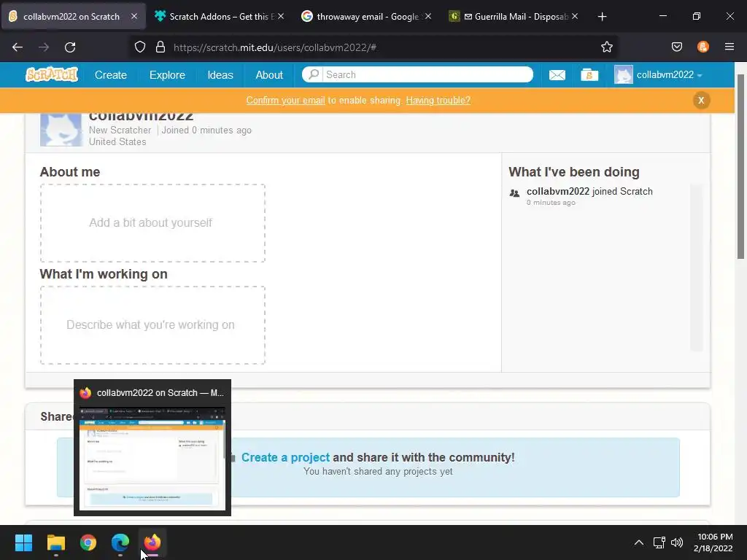Image resolution: width=747 pixels, height=560 pixels.
Task: Bookmark this page with star
Action: (x=606, y=47)
